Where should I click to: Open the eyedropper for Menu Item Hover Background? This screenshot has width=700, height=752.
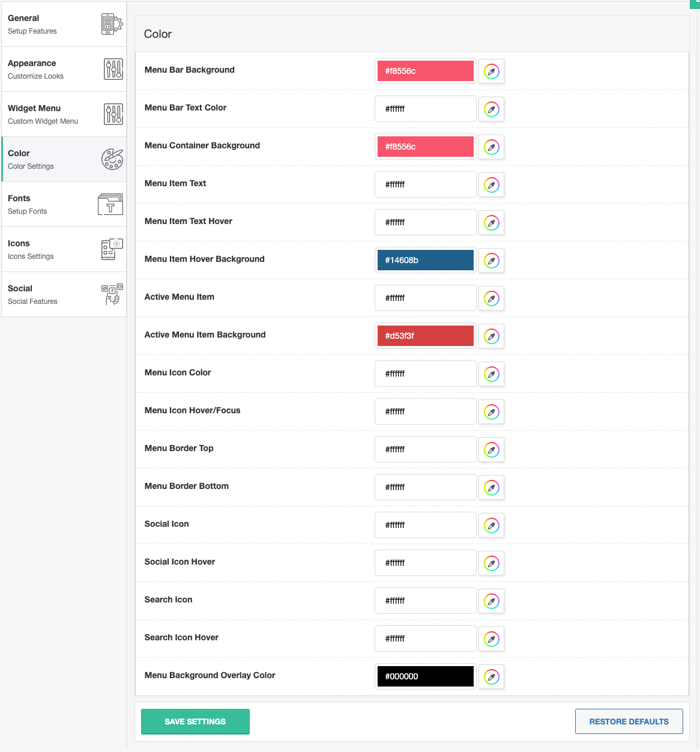tap(491, 260)
